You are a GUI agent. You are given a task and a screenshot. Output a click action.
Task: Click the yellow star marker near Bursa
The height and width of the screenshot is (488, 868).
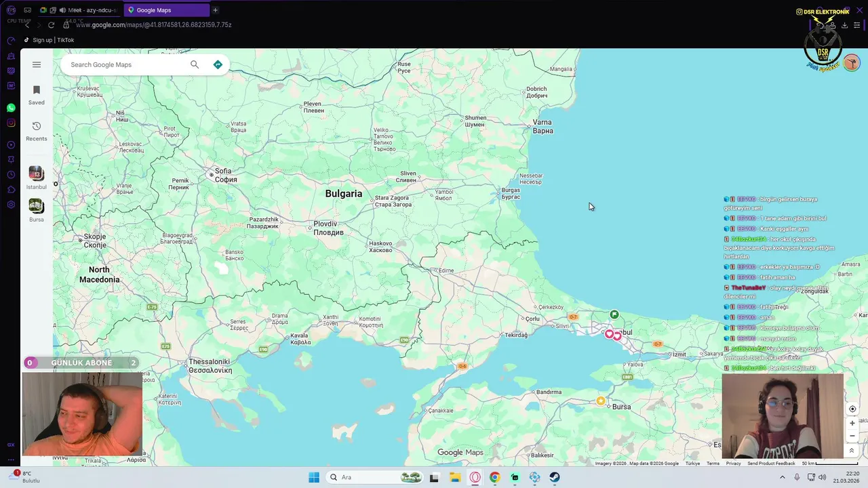(x=601, y=401)
